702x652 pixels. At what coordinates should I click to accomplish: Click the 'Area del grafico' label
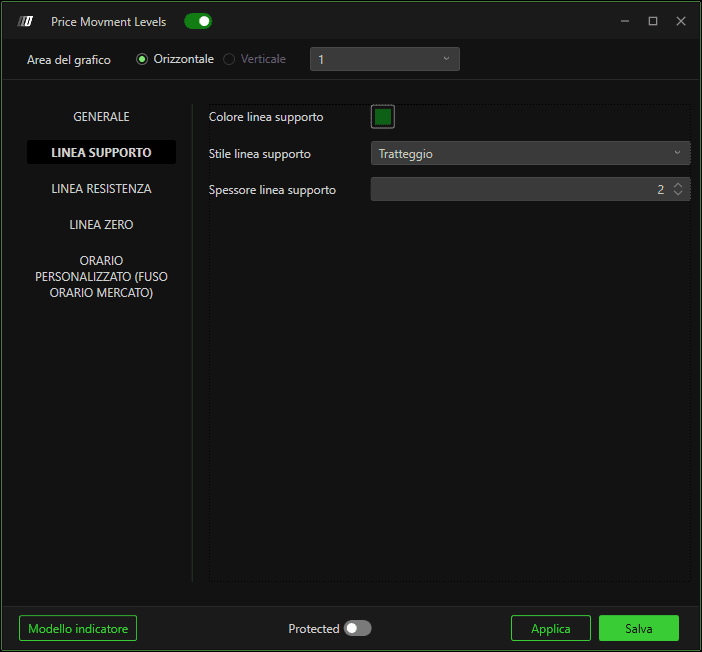tap(68, 60)
